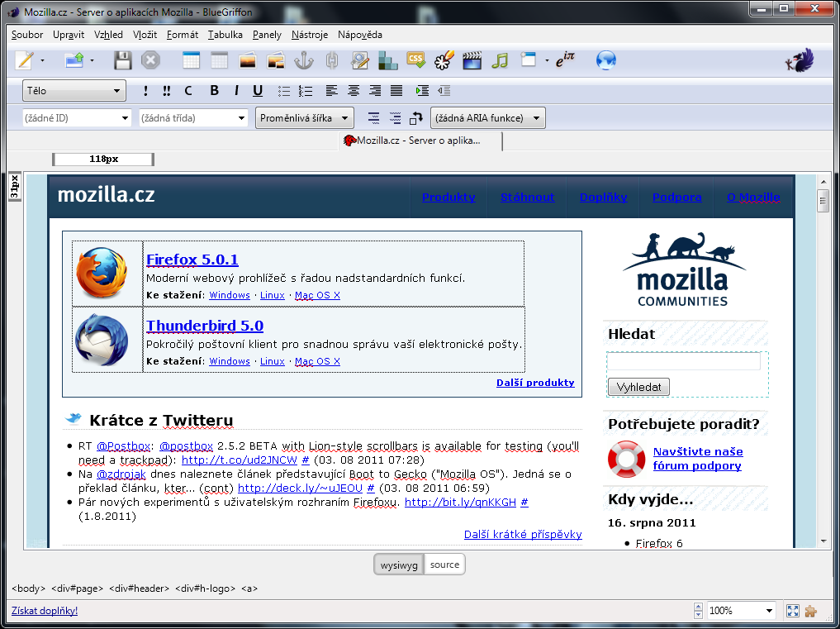Open the Soubor menu
This screenshot has width=840, height=629.
tap(27, 35)
